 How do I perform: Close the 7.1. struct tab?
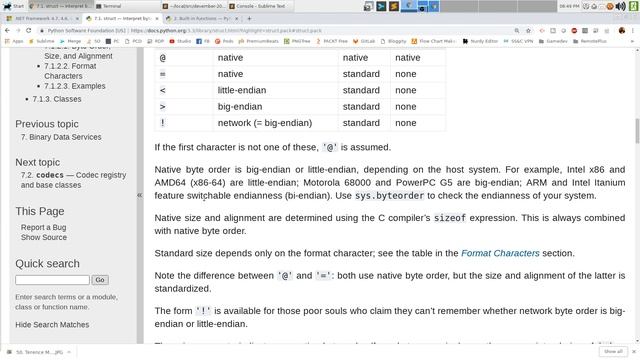(x=157, y=18)
